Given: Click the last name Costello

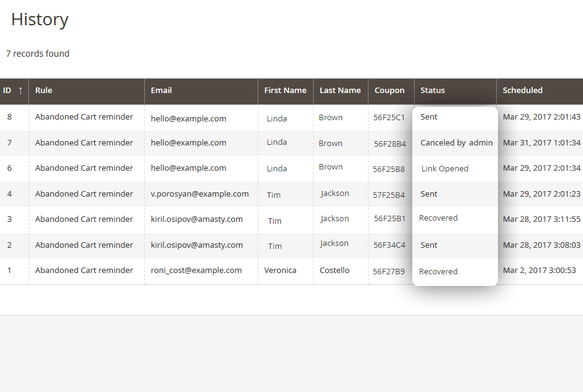Looking at the screenshot, I should [x=334, y=271].
